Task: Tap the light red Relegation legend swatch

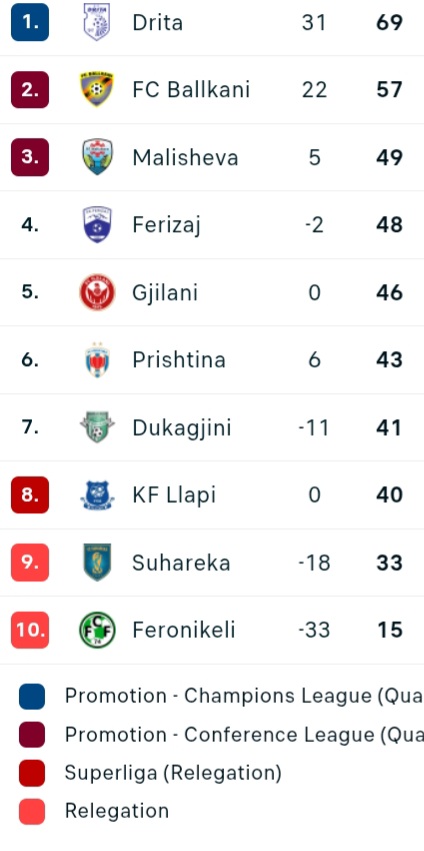Action: [32, 812]
